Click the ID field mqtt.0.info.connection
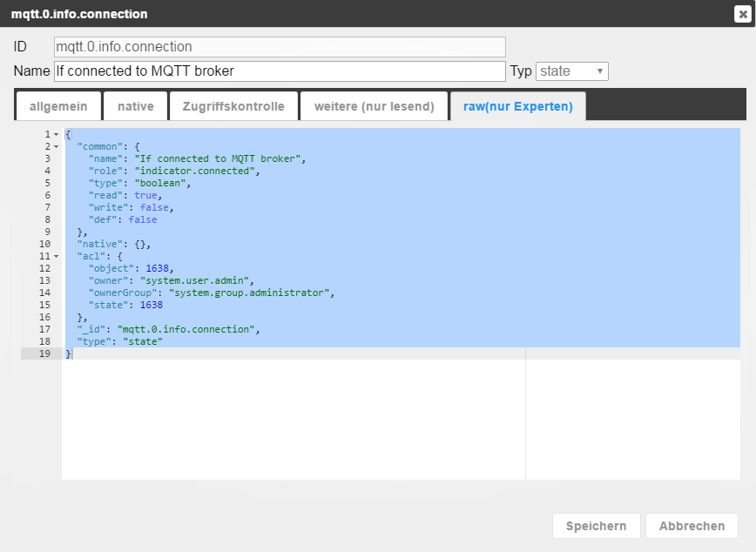 click(280, 47)
